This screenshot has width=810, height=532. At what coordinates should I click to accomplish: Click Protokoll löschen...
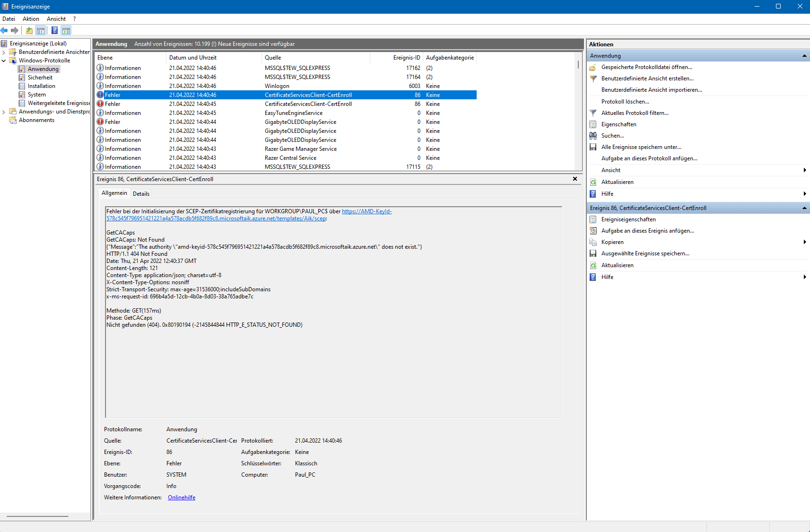pyautogui.click(x=625, y=102)
